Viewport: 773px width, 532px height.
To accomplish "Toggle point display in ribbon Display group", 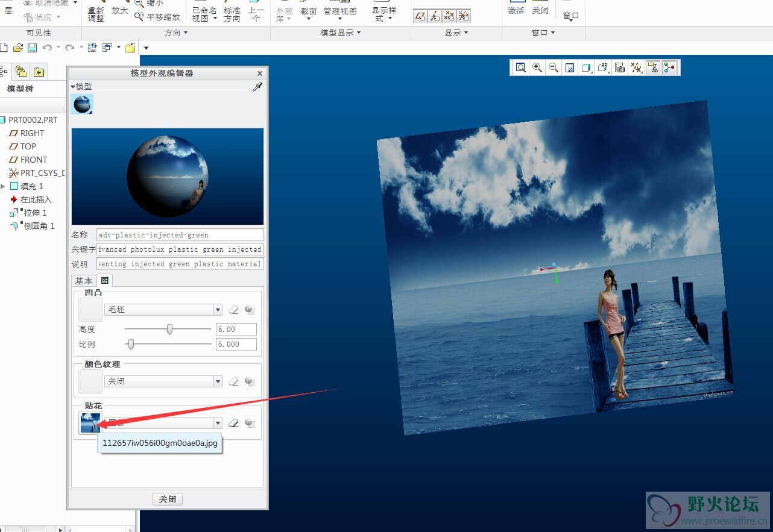I will [449, 16].
